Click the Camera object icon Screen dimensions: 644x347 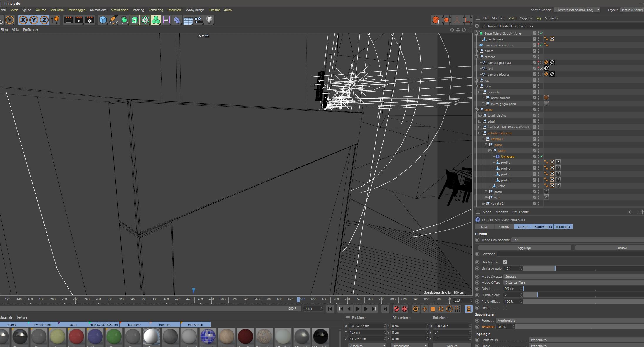coord(199,20)
